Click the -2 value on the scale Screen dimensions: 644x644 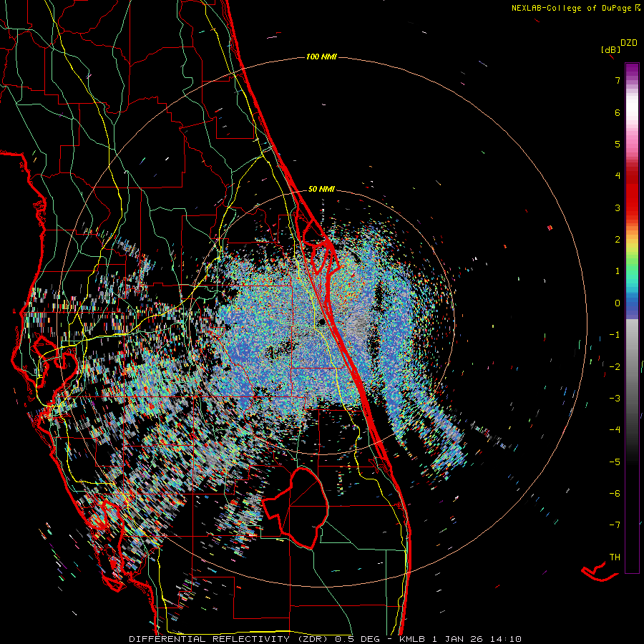click(615, 367)
